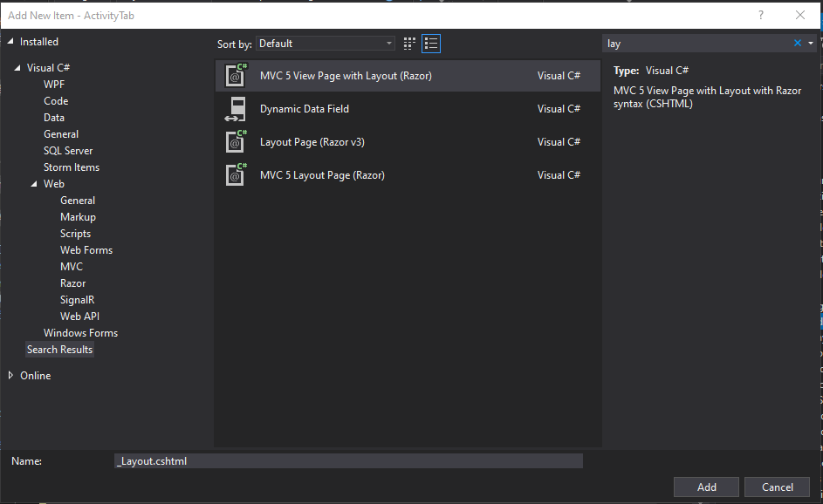Click the Dynamic Data Field template icon
The width and height of the screenshot is (823, 504).
point(236,109)
